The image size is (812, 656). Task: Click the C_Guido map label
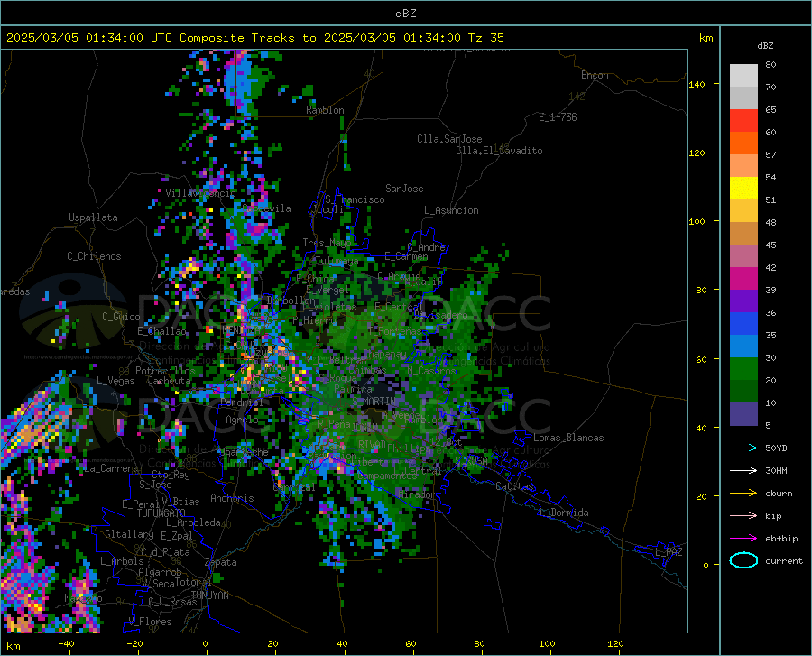(121, 317)
